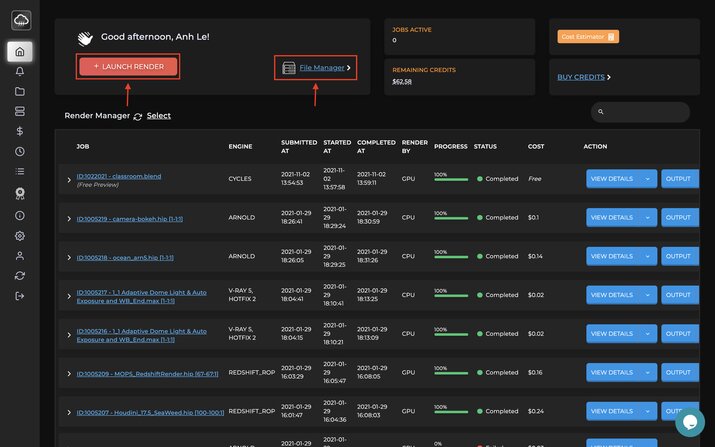Click the remaining credits amount $62.58
715x447 pixels.
(402, 82)
